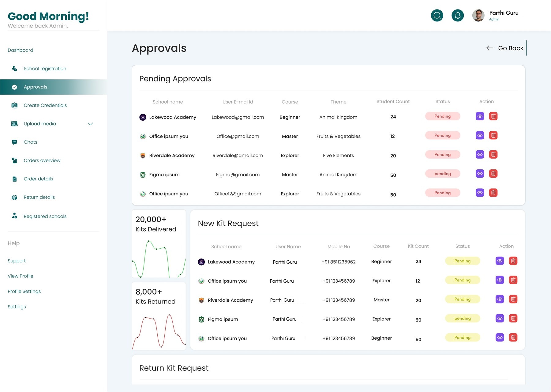View the Lakewood Academy kit request (+91 8511235962)

click(500, 261)
